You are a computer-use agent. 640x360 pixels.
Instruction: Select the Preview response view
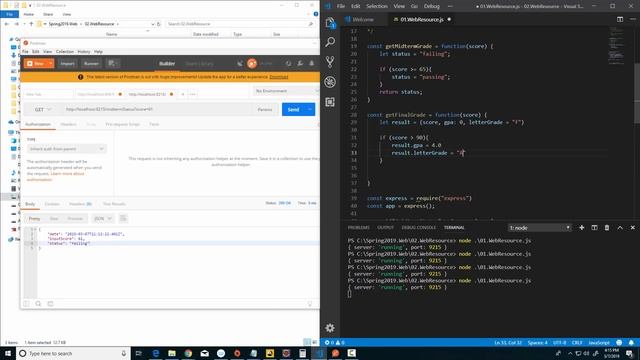[75, 218]
